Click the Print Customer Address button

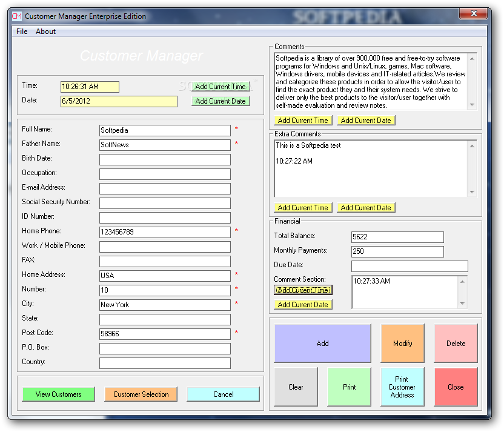pos(402,387)
